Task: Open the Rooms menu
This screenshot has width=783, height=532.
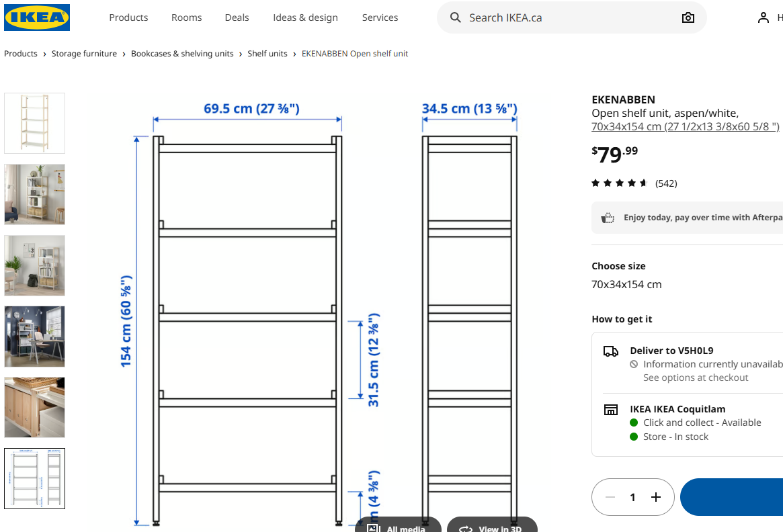Action: pyautogui.click(x=186, y=17)
